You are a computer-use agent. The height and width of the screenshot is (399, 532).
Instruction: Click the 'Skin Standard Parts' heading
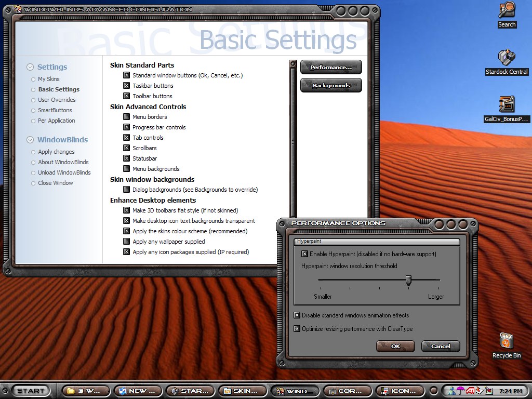142,65
